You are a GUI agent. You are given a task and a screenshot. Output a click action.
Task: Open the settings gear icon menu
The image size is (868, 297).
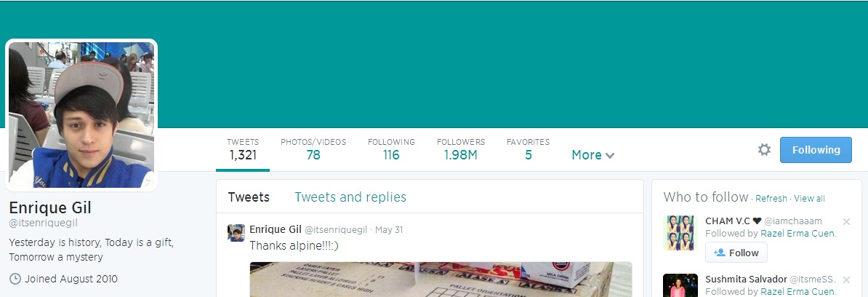[764, 150]
